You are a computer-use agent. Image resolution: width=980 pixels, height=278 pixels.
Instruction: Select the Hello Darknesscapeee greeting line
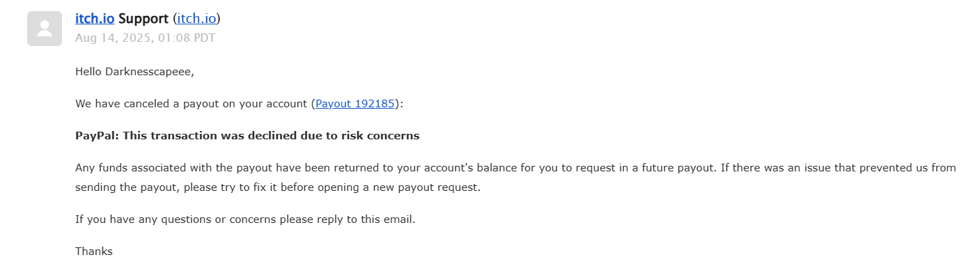click(134, 72)
